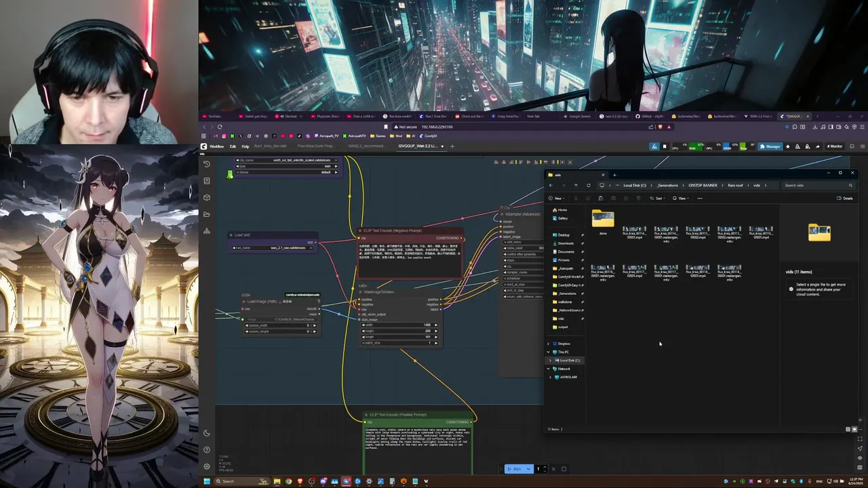868x488 pixels.
Task: Collapse the WanImageToVideo node toggle dot
Action: (361, 292)
